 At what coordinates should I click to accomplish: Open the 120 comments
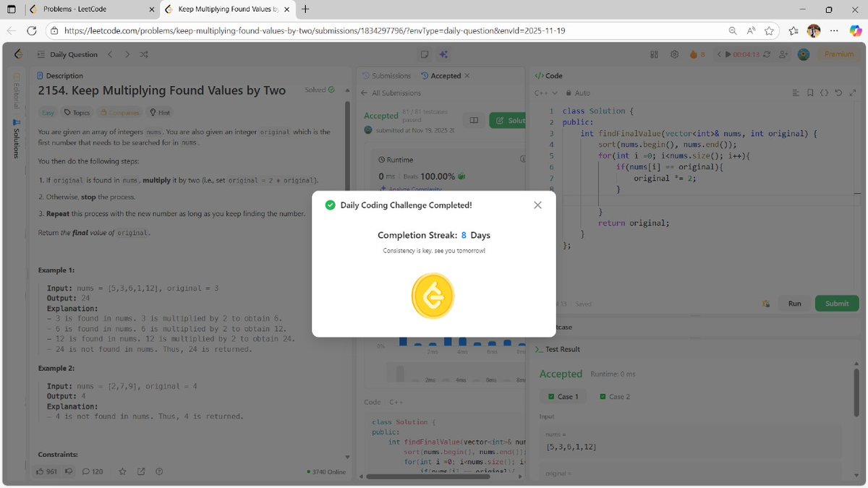pos(93,471)
